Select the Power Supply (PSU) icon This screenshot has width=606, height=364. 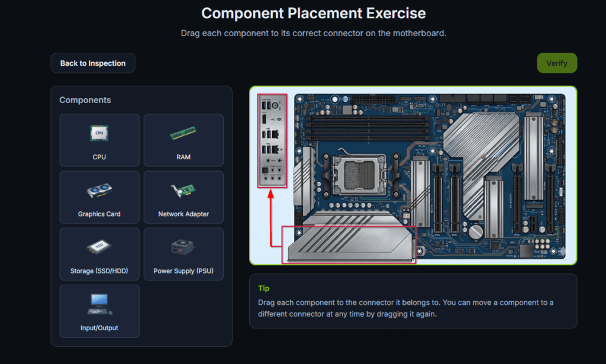[183, 248]
